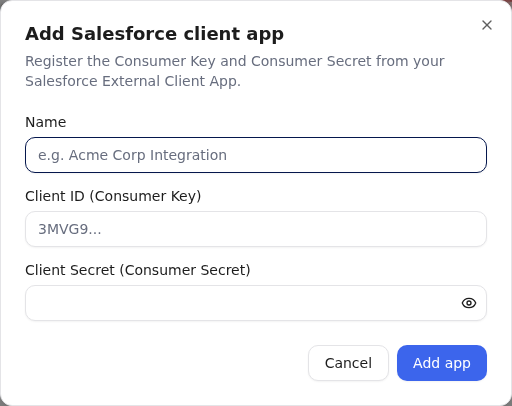The image size is (512, 406).
Task: Cancel adding the Salesforce app
Action: pyautogui.click(x=348, y=363)
